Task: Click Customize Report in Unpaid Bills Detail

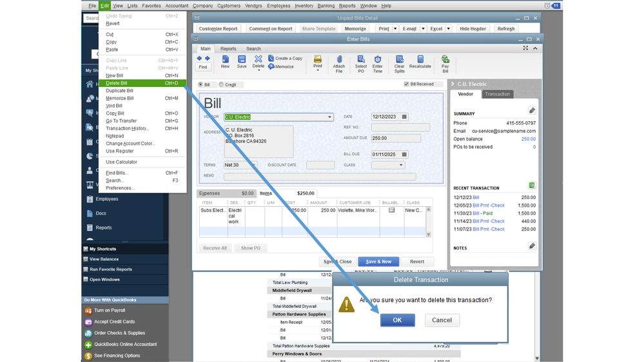Action: [x=218, y=29]
